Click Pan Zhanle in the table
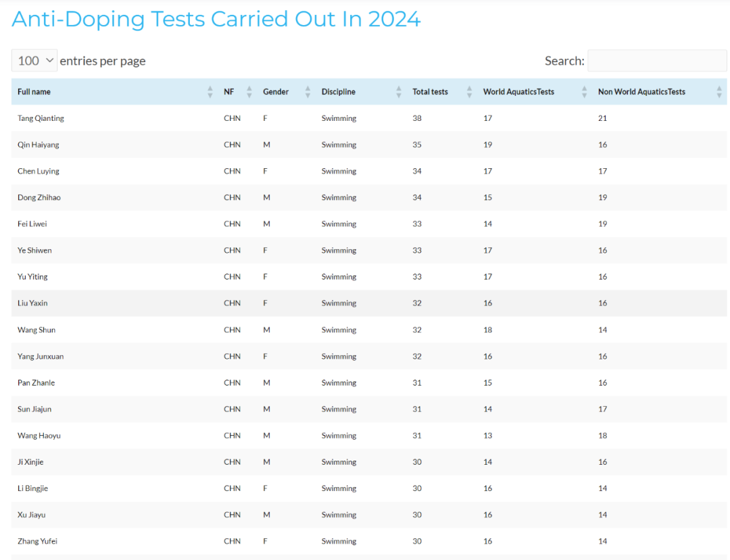Screen dimensions: 730x560 [36, 383]
